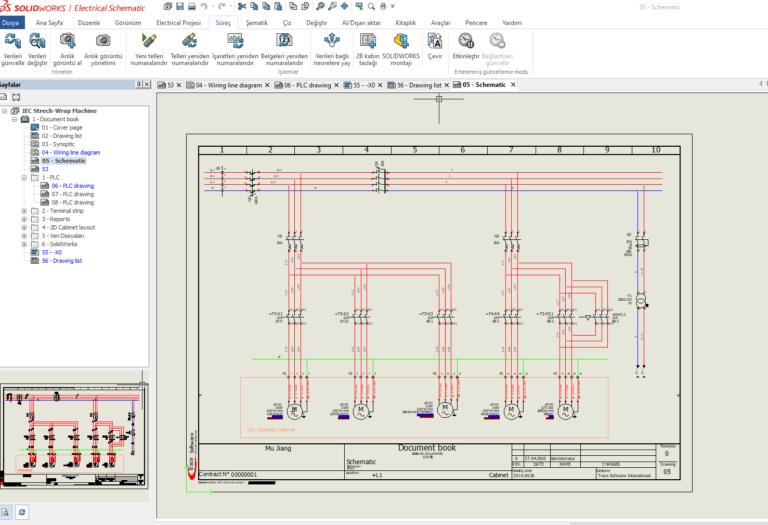Click the Verileri güncelle icon
The image size is (768, 525).
pyautogui.click(x=12, y=42)
